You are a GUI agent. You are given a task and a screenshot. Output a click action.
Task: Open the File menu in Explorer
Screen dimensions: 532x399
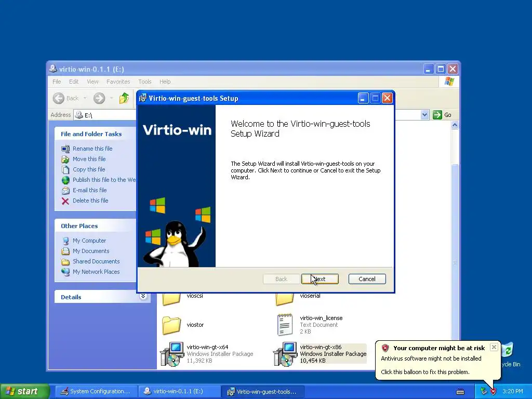click(x=57, y=82)
